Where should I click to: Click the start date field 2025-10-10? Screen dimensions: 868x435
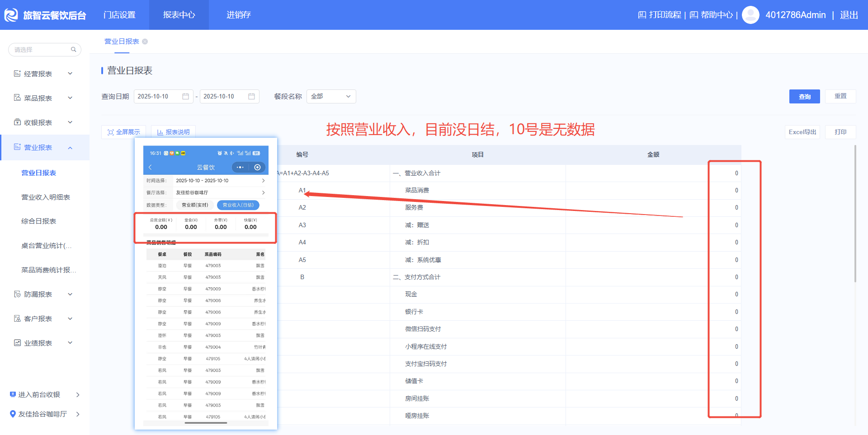point(164,96)
